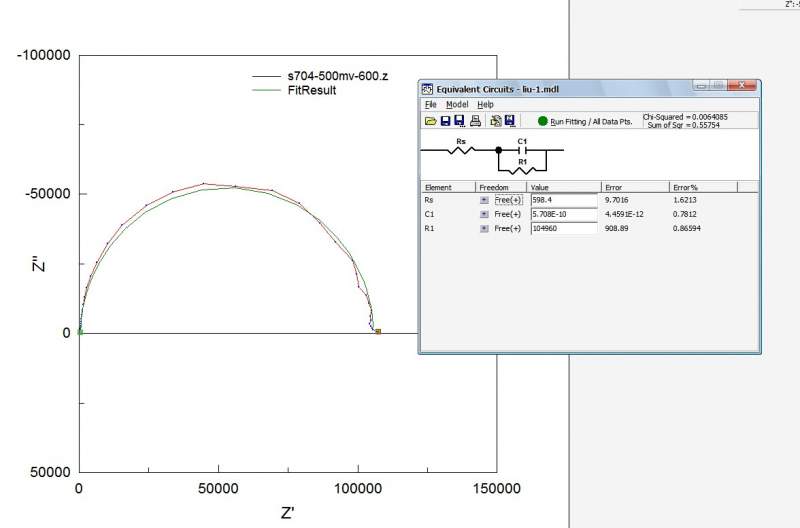Select the R1 resistor symbol in the circuit
800x528 pixels.
522,170
